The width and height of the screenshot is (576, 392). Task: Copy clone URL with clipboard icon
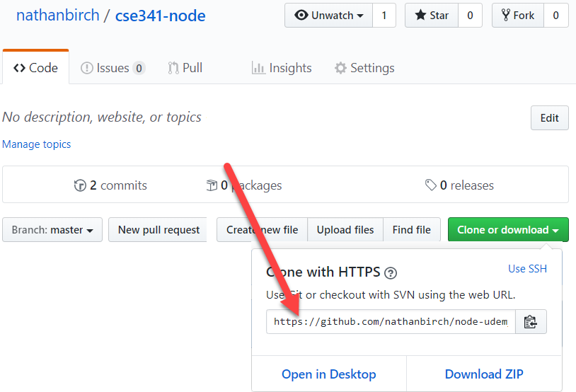pos(531,322)
